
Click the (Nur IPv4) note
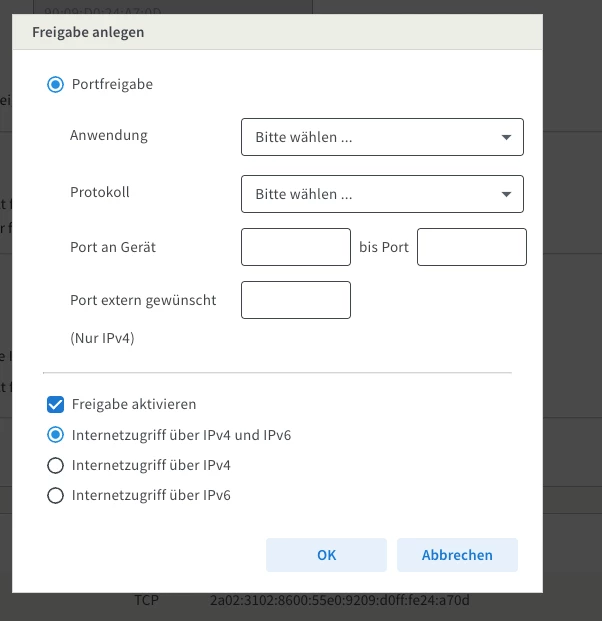(x=102, y=338)
